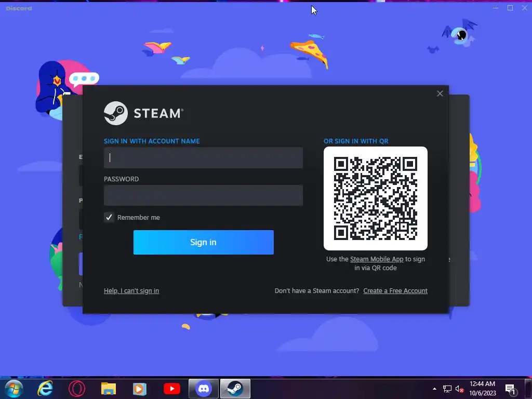Viewport: 532px width, 399px height.
Task: Launch Internet Explorer from taskbar
Action: point(45,389)
